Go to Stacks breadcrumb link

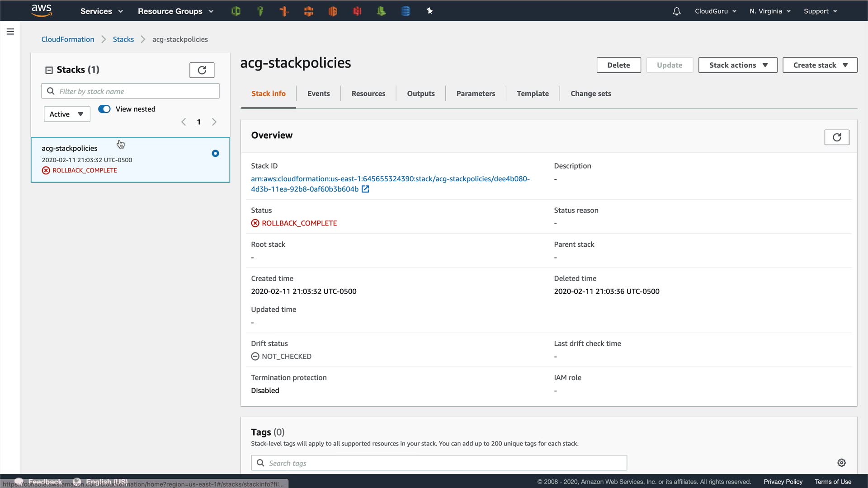coord(123,39)
